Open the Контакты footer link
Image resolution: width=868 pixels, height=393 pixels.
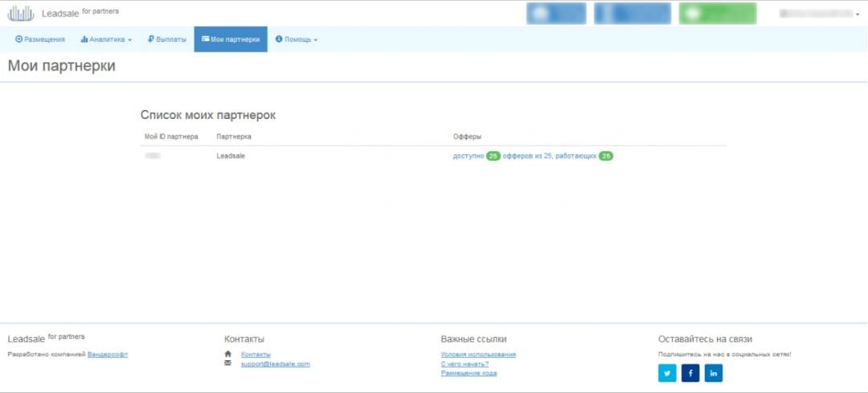click(x=256, y=354)
